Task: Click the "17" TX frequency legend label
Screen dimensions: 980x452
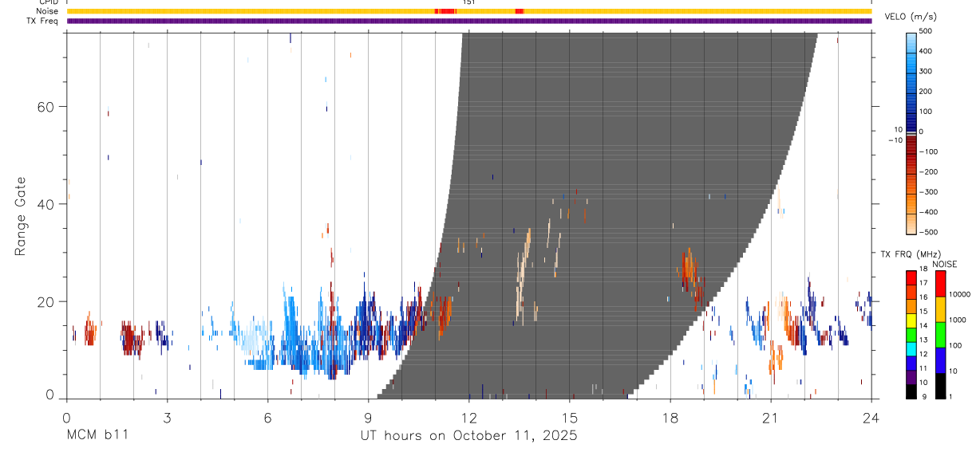Action: [x=924, y=283]
